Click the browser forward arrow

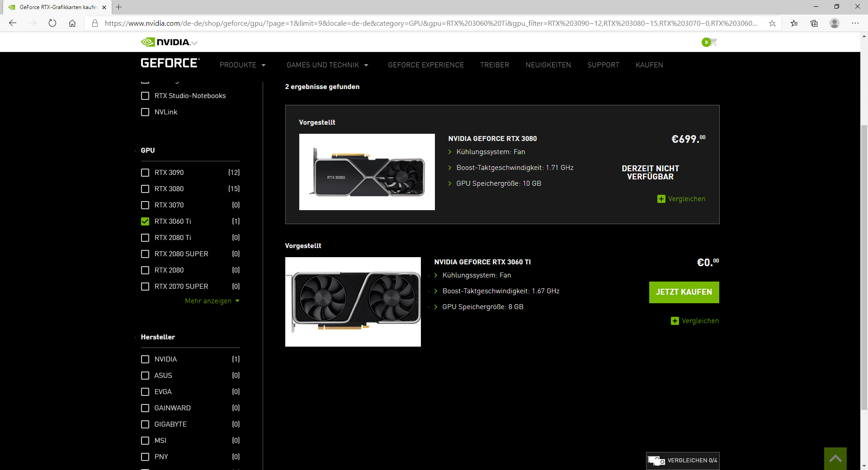coord(33,23)
